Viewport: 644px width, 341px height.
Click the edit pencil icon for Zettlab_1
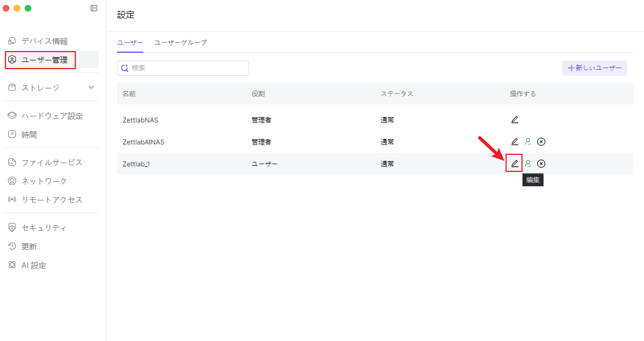pos(514,164)
